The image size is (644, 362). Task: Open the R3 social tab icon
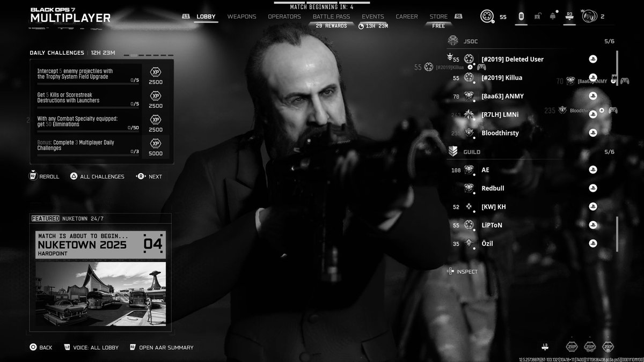click(569, 17)
